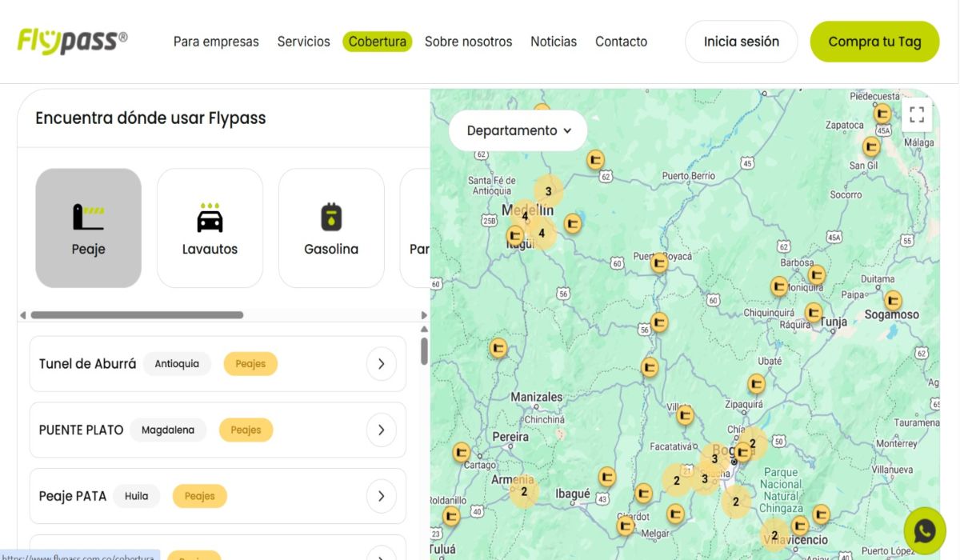This screenshot has height=560, width=960.
Task: Click the cluster marker showing 3 near Bogotá
Action: pos(714,460)
